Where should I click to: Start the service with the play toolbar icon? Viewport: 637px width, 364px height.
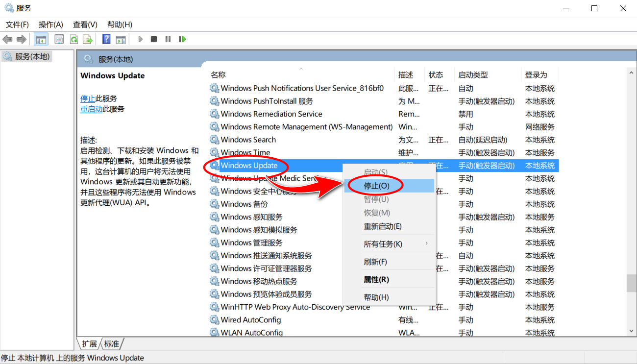click(x=141, y=39)
